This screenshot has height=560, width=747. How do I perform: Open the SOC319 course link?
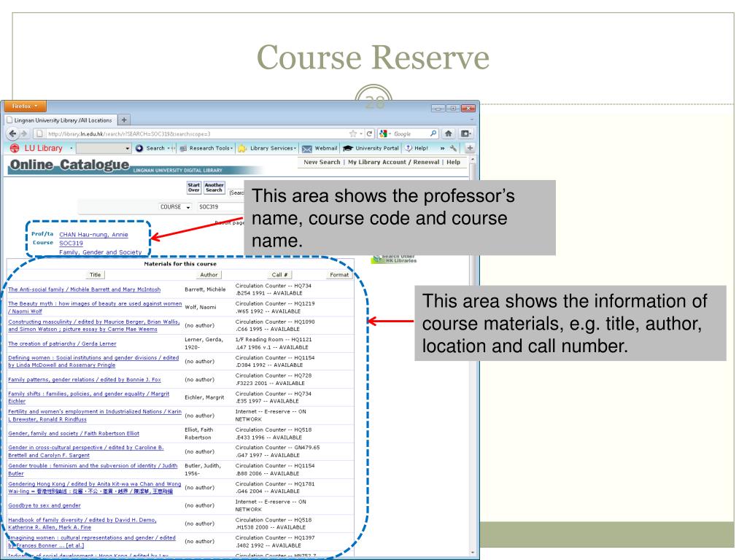click(x=71, y=244)
